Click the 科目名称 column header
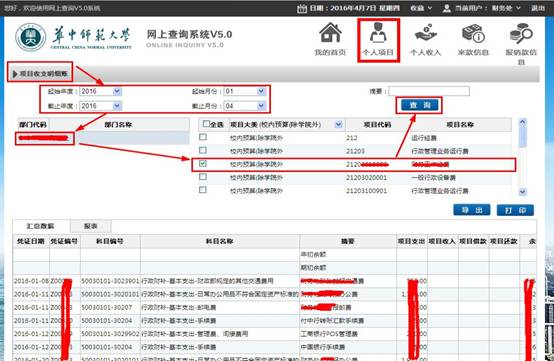 coord(220,241)
